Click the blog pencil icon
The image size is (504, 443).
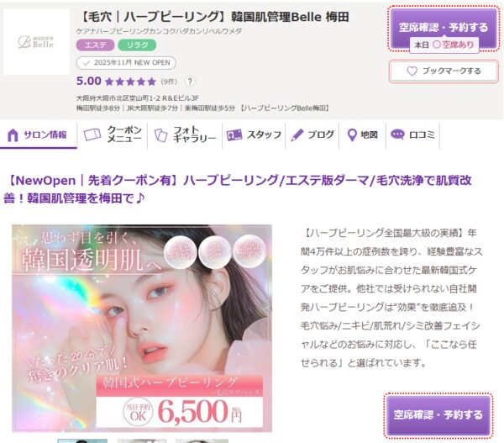click(297, 135)
